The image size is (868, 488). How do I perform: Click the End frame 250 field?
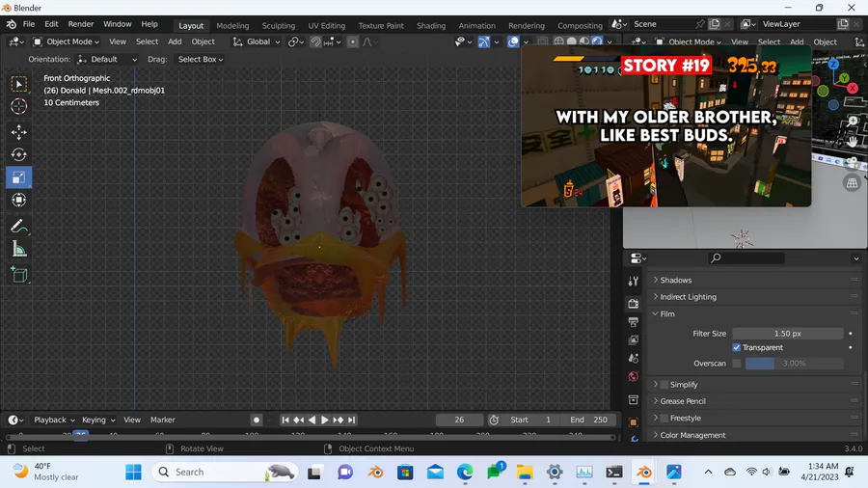click(589, 420)
